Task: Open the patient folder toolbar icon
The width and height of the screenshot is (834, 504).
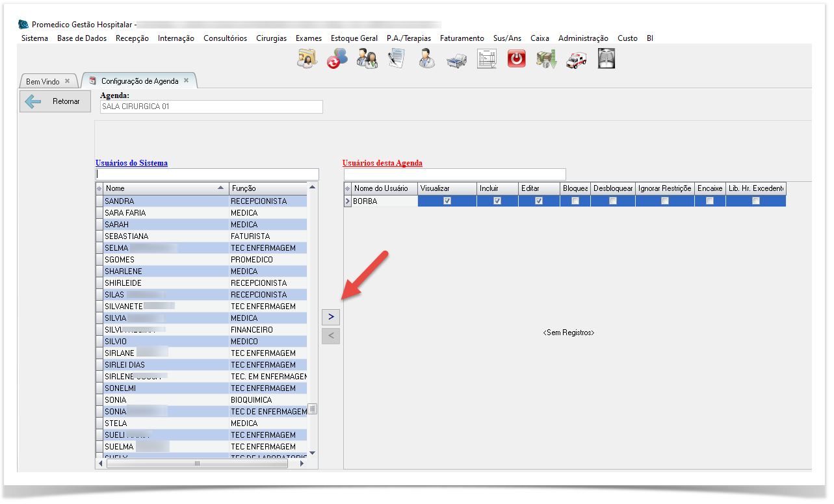Action: coord(307,59)
